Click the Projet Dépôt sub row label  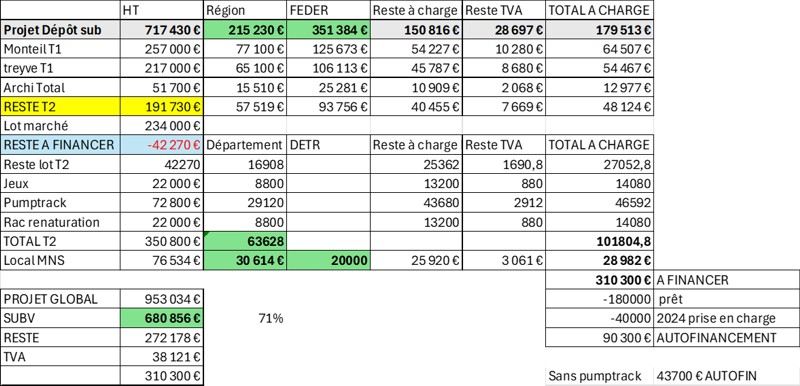tap(60, 30)
